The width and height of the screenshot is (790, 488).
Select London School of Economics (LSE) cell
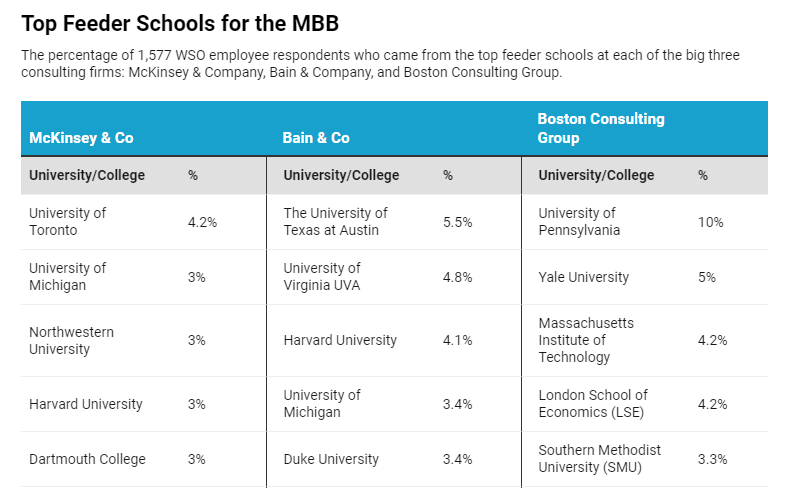[593, 404]
